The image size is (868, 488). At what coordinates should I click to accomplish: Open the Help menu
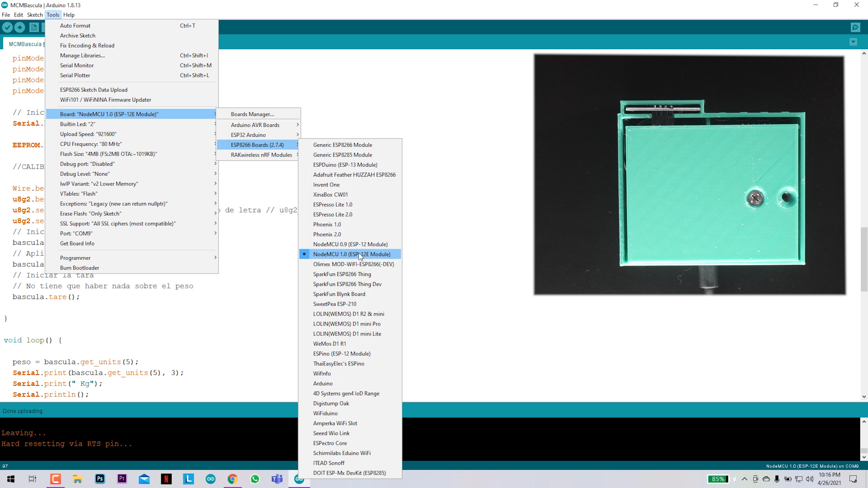69,14
